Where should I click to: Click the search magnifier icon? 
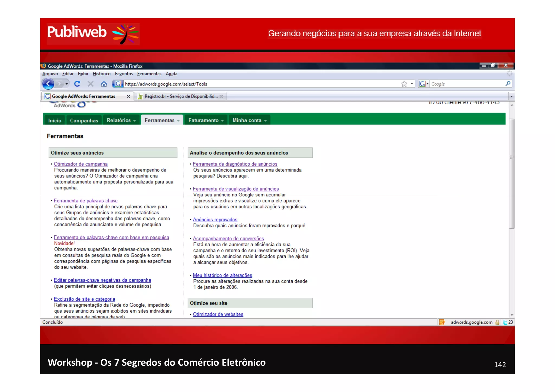tap(508, 84)
